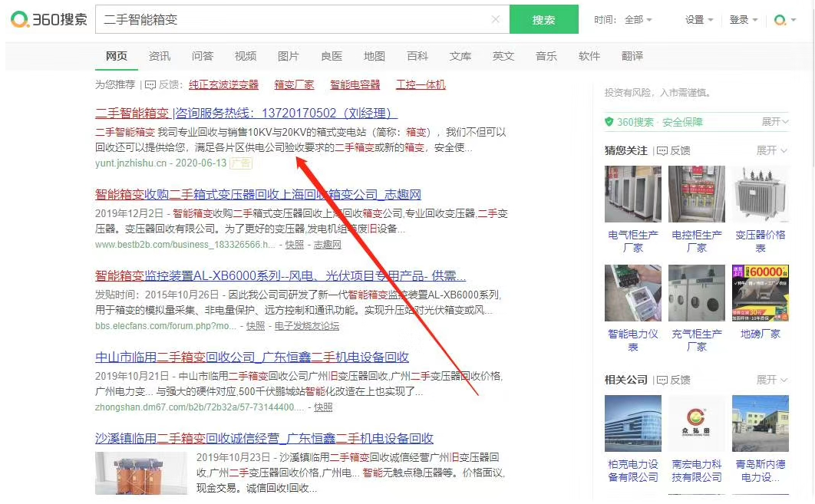
Task: Expand the 相关公司 section
Action: point(772,380)
